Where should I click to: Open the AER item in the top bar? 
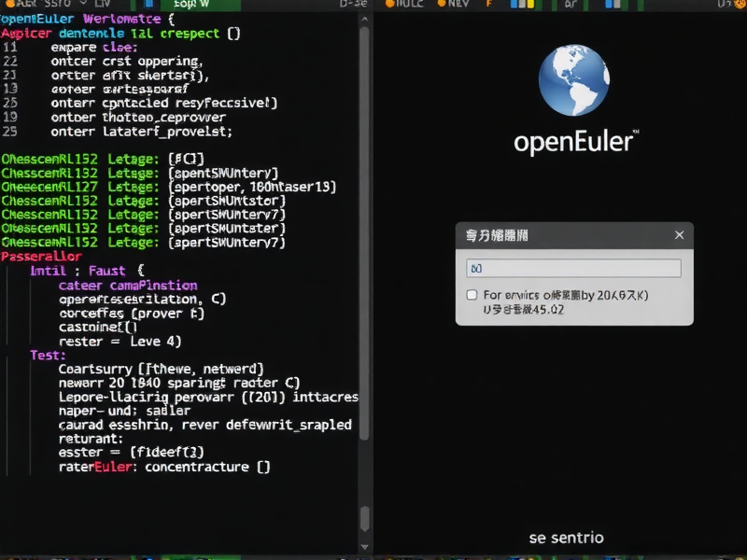17,5
